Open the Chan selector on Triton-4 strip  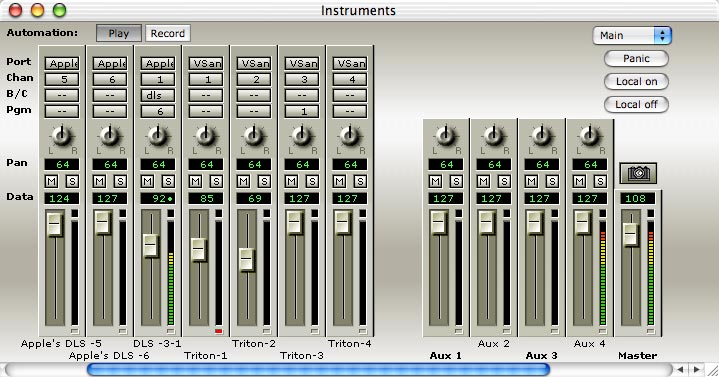pos(350,79)
